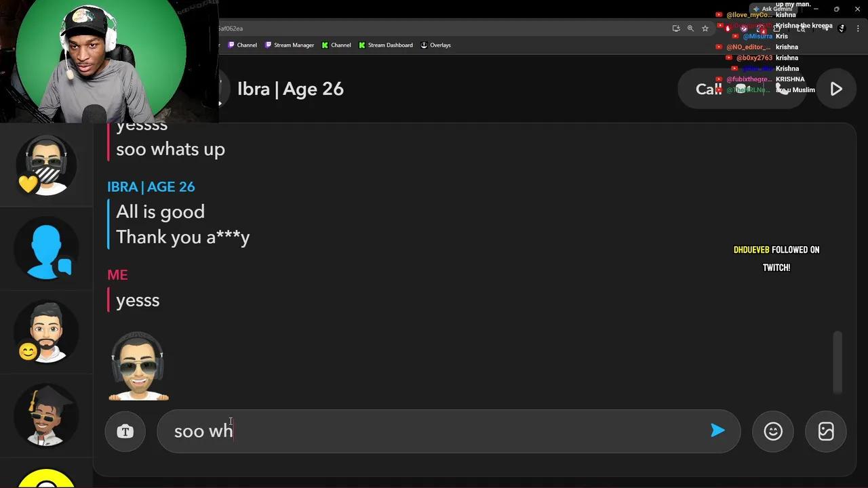868x488 pixels.
Task: Select the blue silhouette contact in sidebar
Action: pyautogui.click(x=46, y=249)
